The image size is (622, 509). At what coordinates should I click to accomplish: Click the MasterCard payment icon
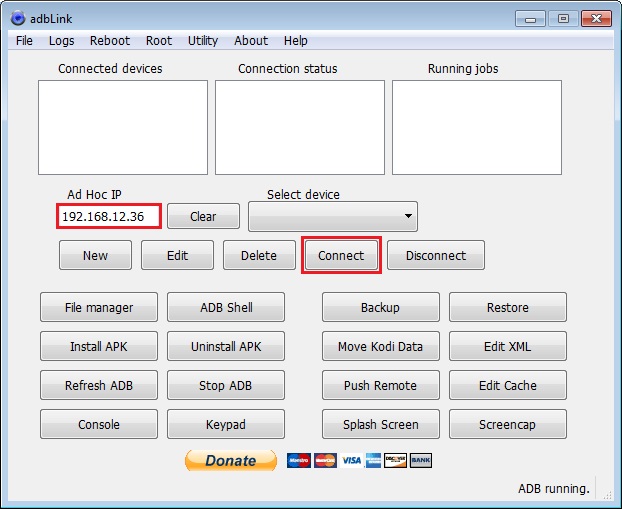tap(325, 460)
